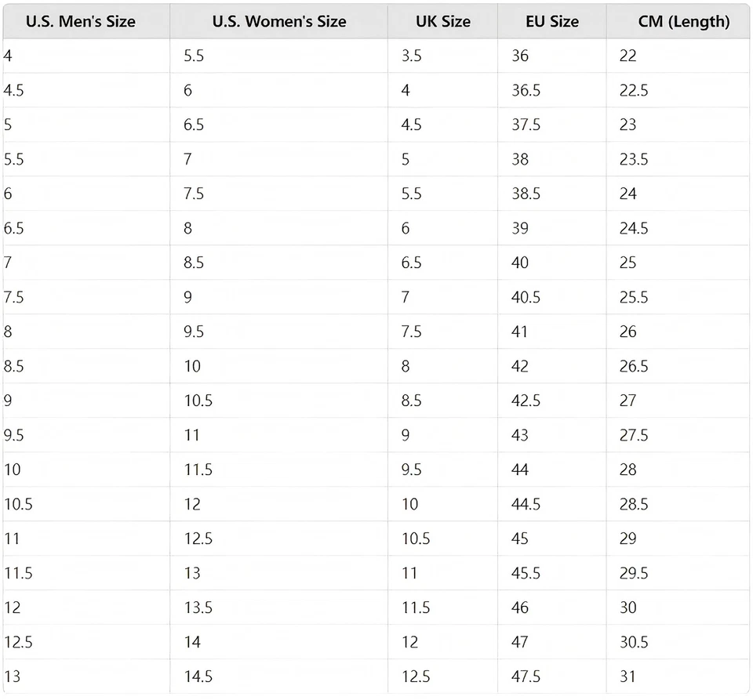Select the 28 cell in CM column
The height and width of the screenshot is (700, 753).
point(628,470)
